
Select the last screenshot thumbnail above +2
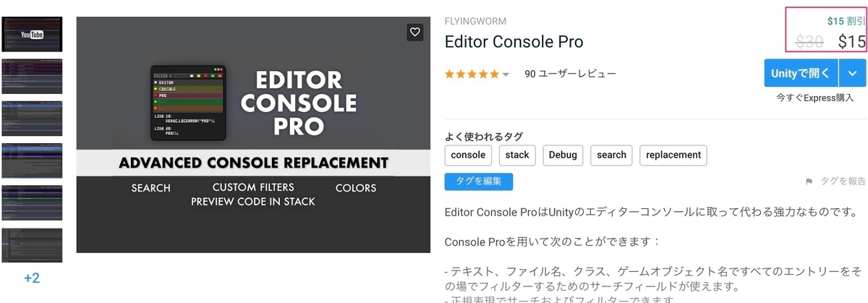pyautogui.click(x=32, y=246)
